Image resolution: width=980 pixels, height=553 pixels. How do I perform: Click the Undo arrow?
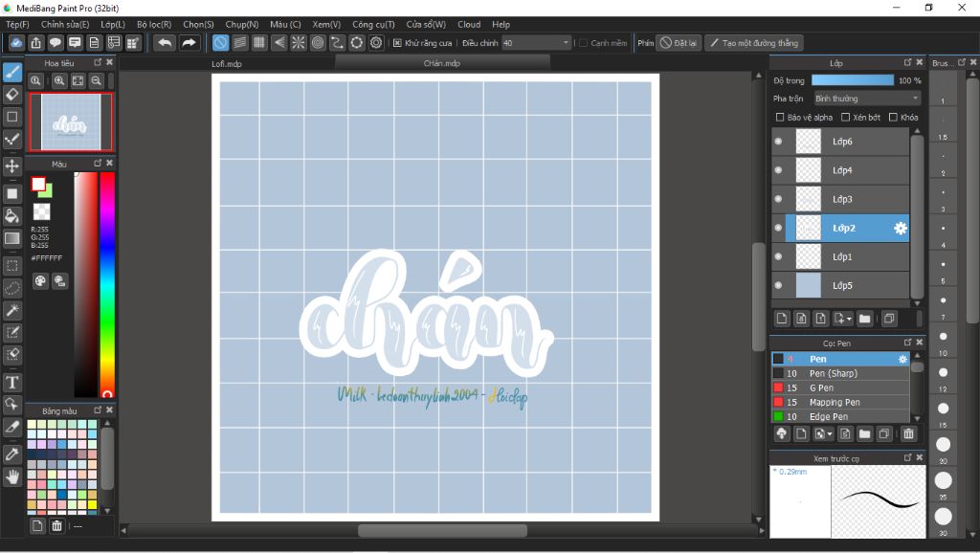(165, 42)
